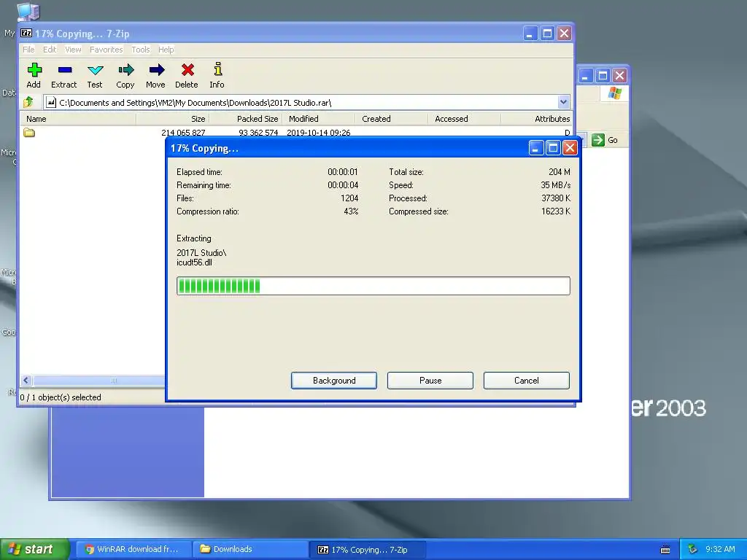This screenshot has width=747, height=560.
Task: Minimize the 17% Copying progress dialog
Action: (x=536, y=148)
